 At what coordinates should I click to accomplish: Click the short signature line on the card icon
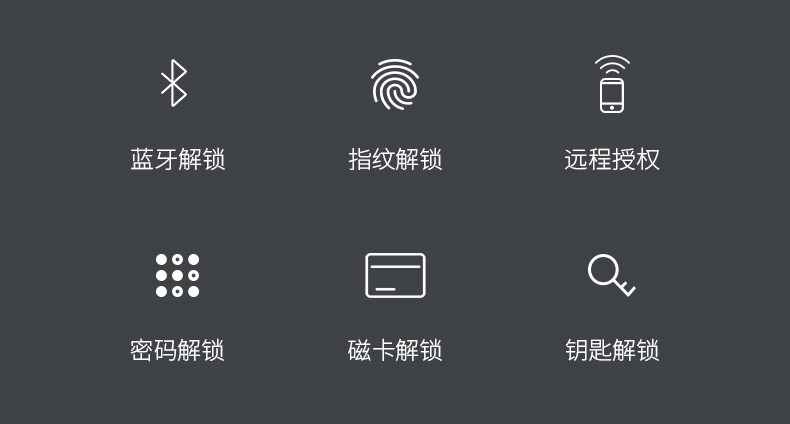(x=385, y=289)
